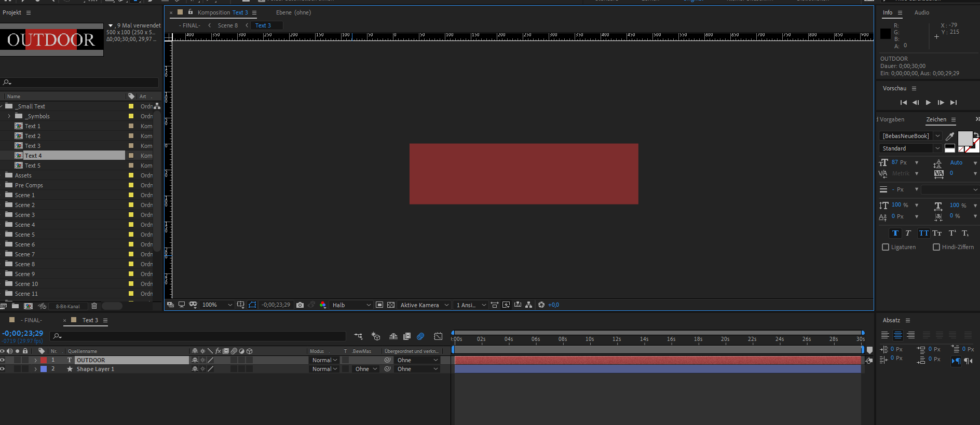Click the eyedropper in Zeichen panel
Viewport: 980px width, 425px height.
[950, 136]
